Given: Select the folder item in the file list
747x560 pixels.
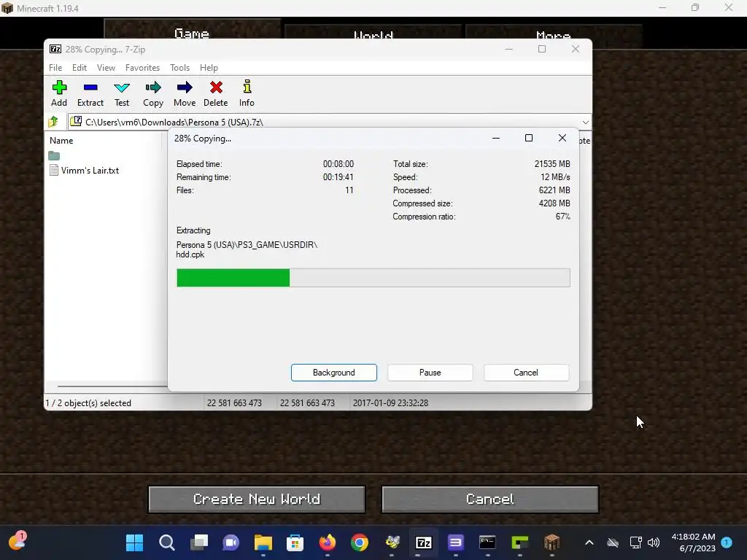Looking at the screenshot, I should [54, 156].
